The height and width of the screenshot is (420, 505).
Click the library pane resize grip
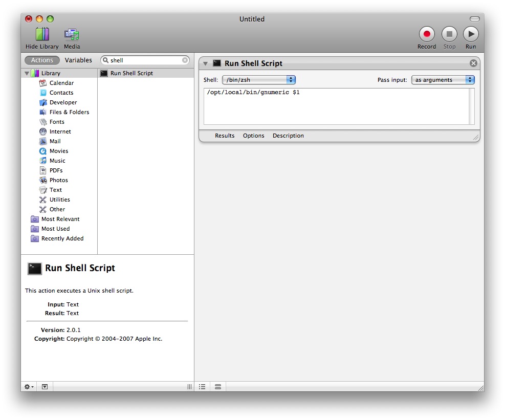189,387
